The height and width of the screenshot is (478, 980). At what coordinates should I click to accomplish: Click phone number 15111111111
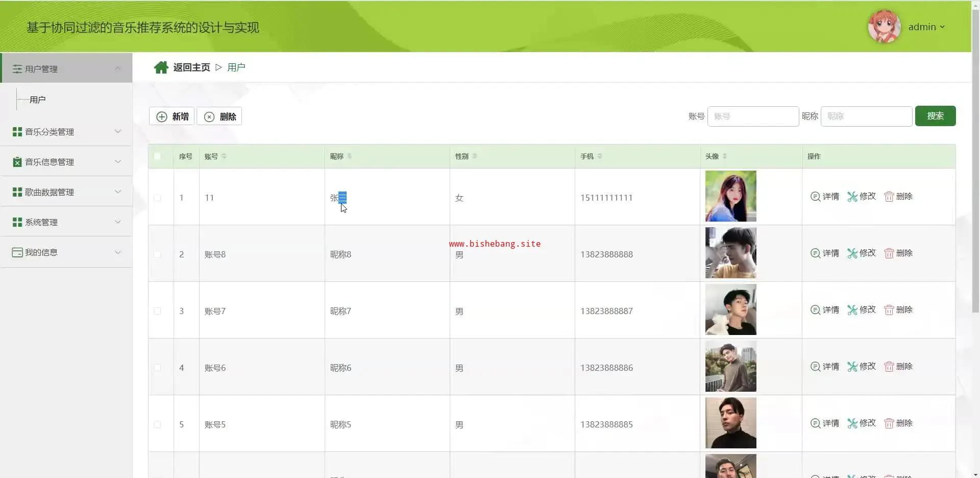(606, 198)
